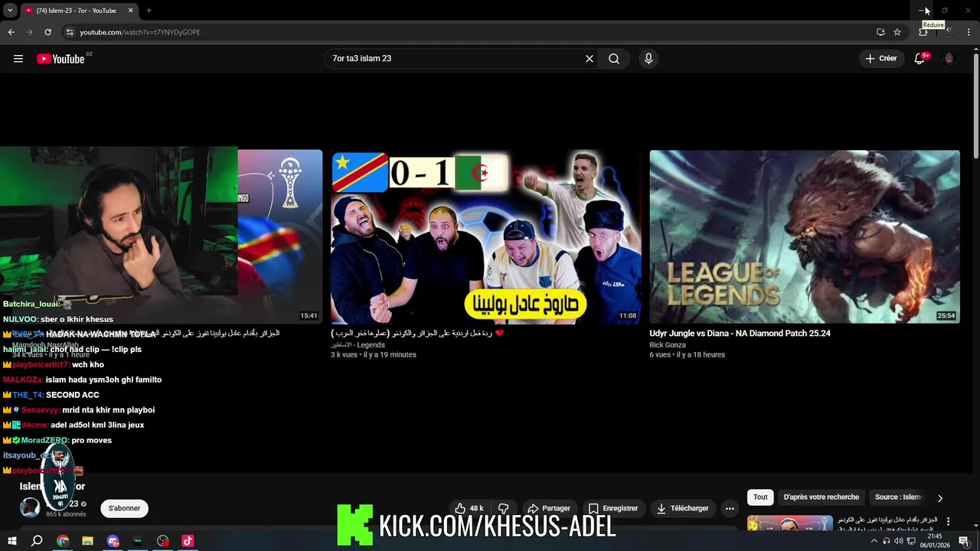Open the TikTok taskbar icon
Viewport: 980px width, 551px height.
click(x=188, y=541)
